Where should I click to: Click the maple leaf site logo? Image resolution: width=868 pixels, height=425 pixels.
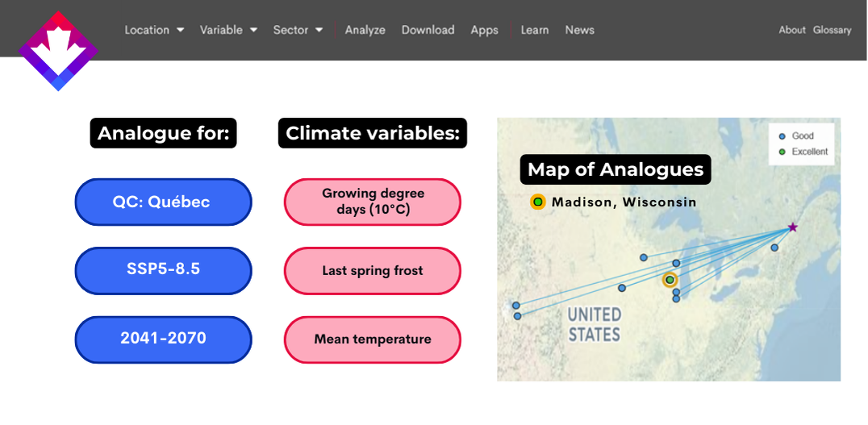(x=58, y=51)
